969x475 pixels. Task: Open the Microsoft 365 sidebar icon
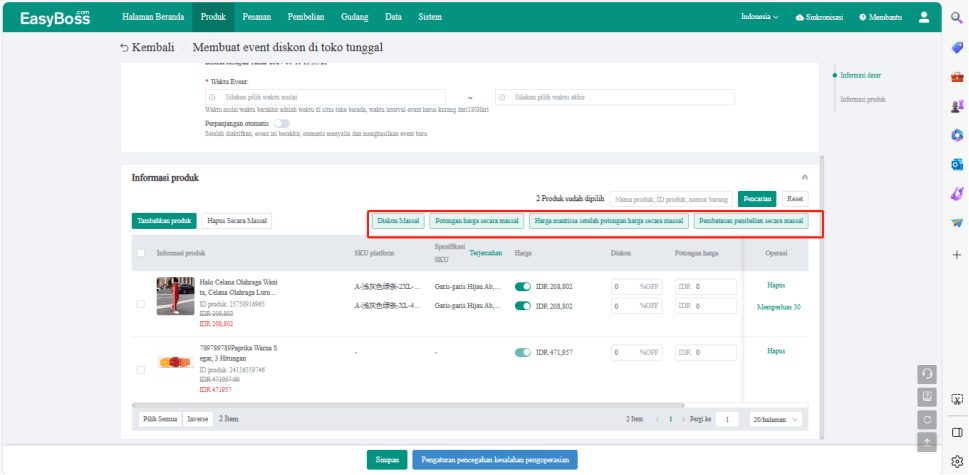tap(957, 136)
